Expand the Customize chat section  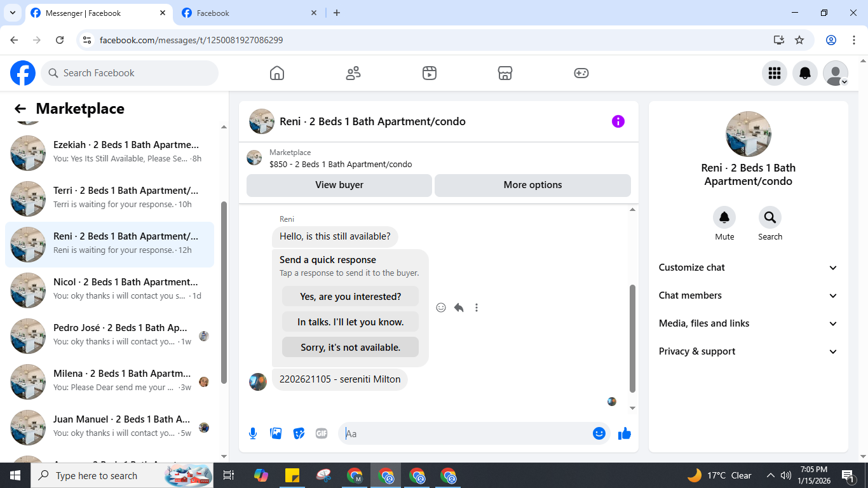pos(748,268)
